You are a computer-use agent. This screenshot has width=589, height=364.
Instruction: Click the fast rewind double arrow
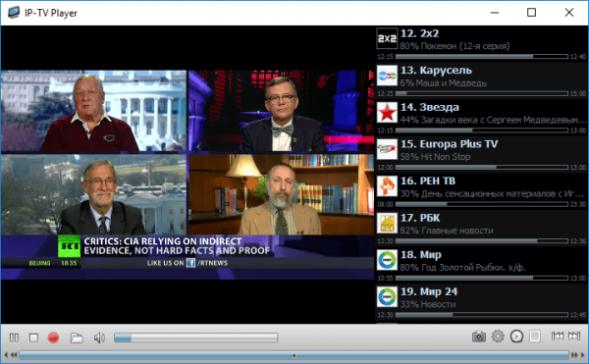tap(14, 354)
